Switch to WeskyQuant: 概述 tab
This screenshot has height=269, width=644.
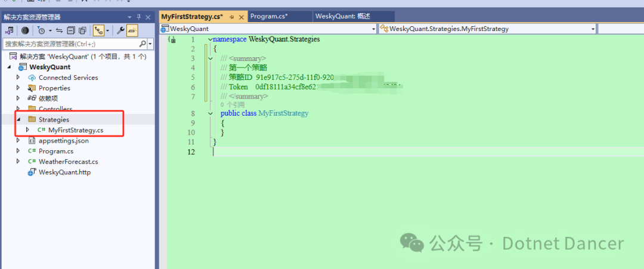pos(343,17)
